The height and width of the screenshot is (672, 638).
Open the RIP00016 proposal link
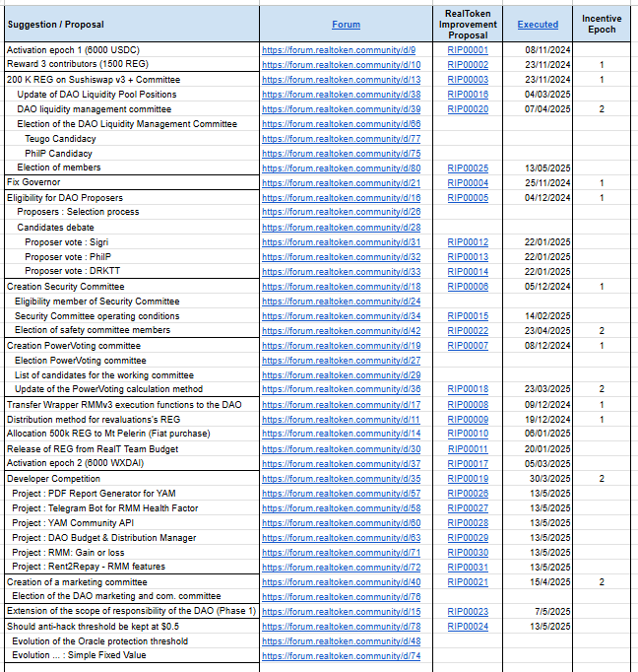tap(468, 95)
